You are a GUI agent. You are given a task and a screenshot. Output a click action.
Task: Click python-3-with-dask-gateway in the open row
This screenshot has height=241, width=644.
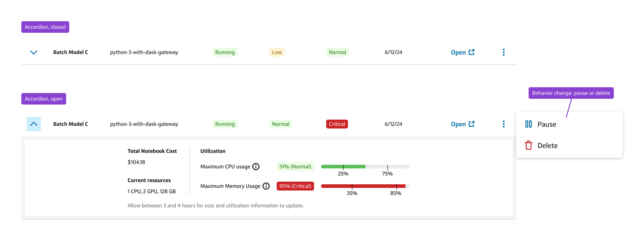(x=144, y=124)
